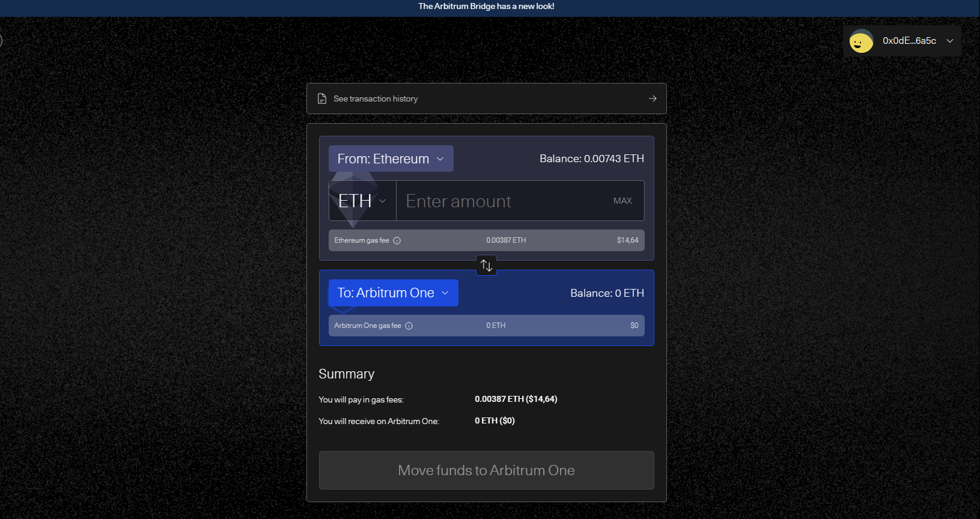Open the To: Arbitrum One network dropdown
Image resolution: width=980 pixels, height=519 pixels.
(393, 293)
